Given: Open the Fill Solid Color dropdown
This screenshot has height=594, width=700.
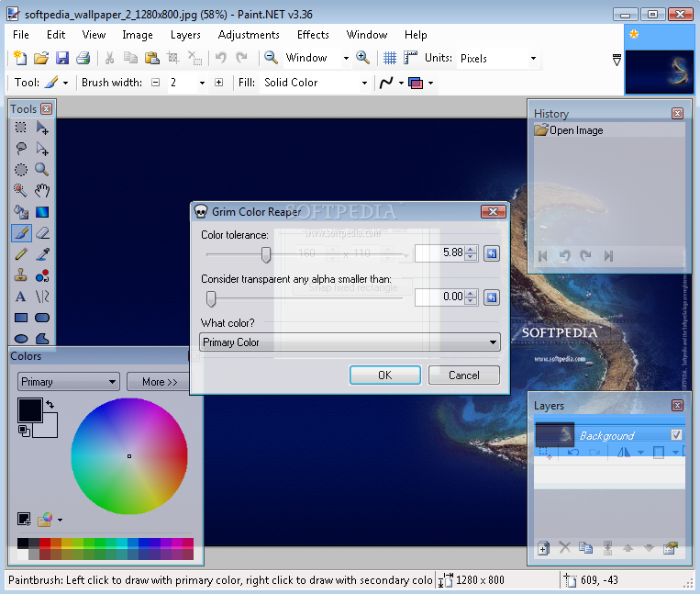Looking at the screenshot, I should click(364, 83).
